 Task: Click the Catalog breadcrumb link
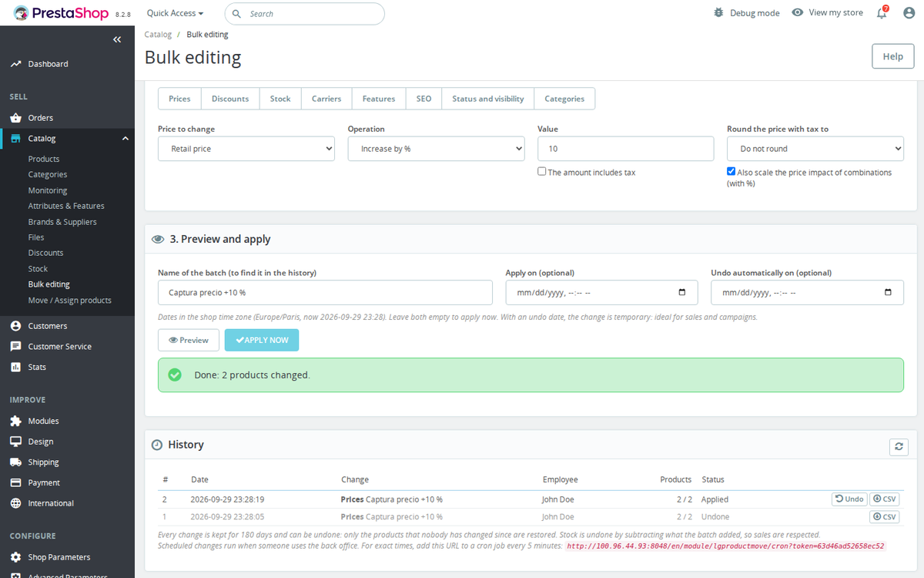[158, 35]
